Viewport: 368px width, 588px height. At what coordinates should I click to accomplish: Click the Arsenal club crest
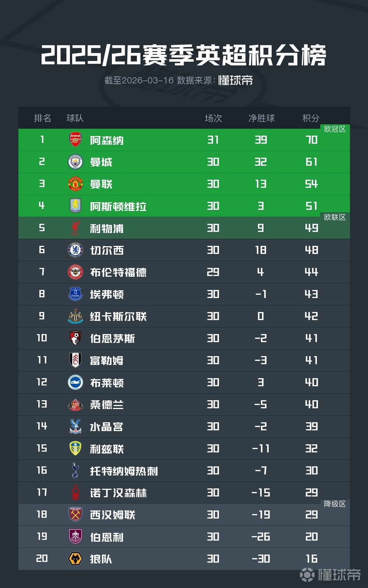(x=75, y=140)
